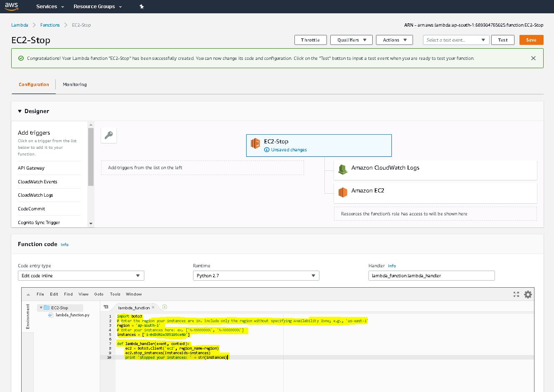Expand the Qualifiers dropdown
Screen dimensions: 554x392
[351, 40]
